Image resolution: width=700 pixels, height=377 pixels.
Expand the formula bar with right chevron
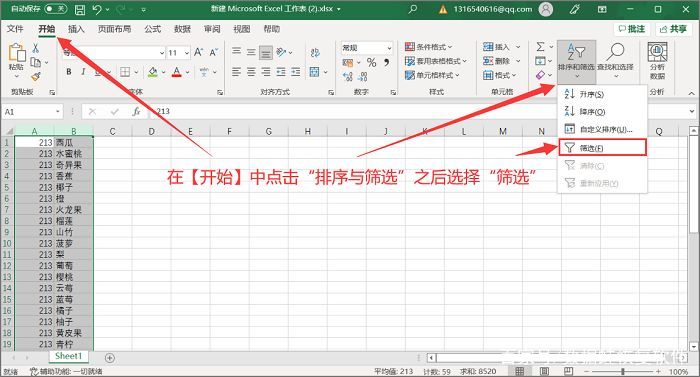(x=692, y=111)
